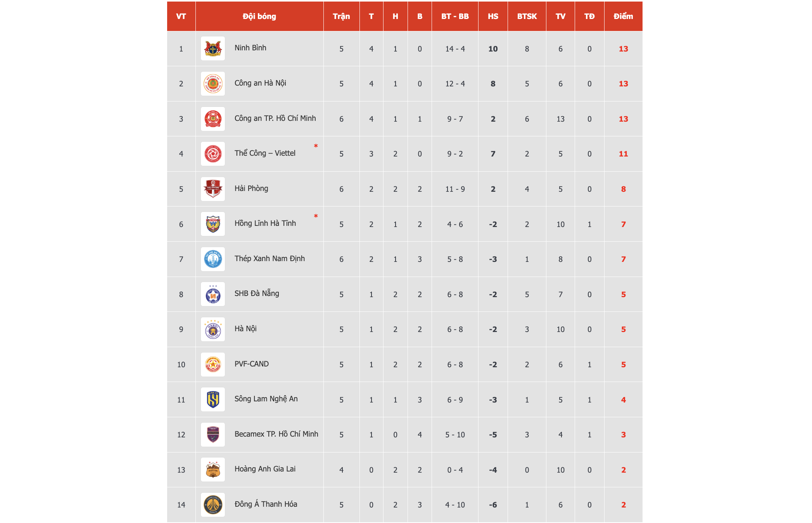Click the red asterisk beside Thể Công – Viettel
Image resolution: width=812 pixels, height=523 pixels.
coord(316,146)
